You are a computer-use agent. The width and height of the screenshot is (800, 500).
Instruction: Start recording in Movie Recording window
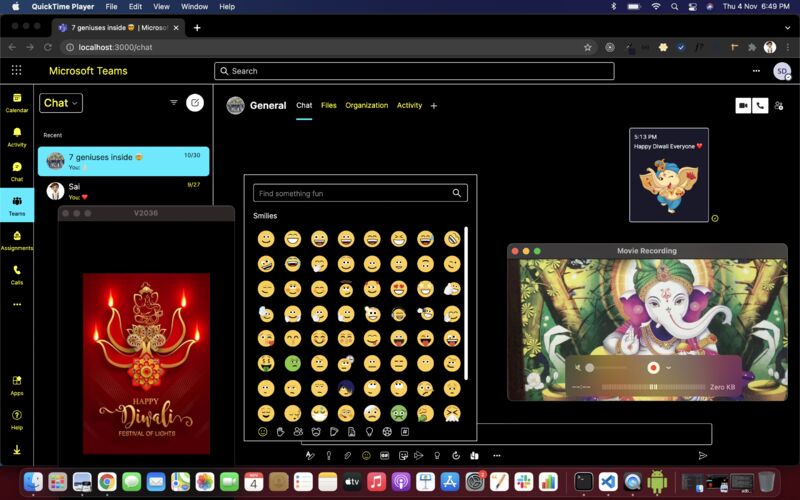click(x=653, y=367)
